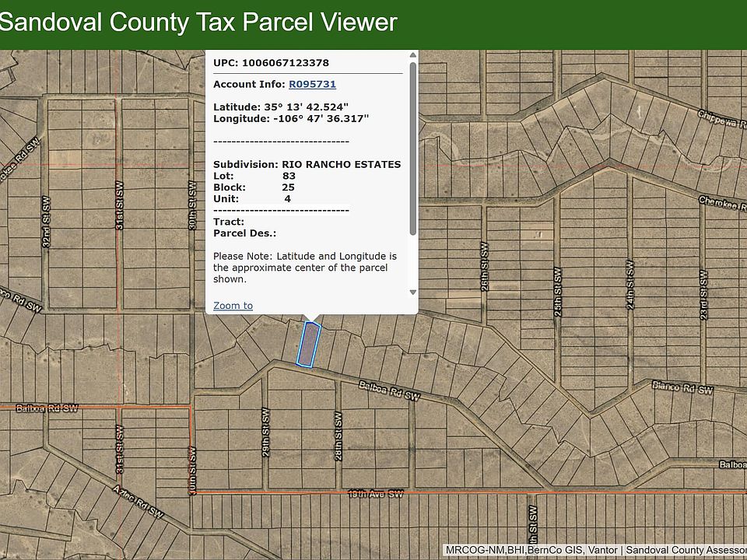Screen dimensions: 747x560
Task: Click the 23rd St SW street label
Action: 703,294
